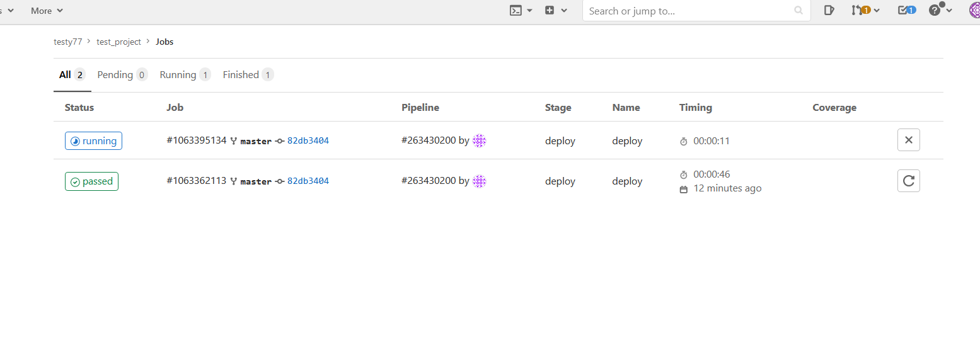Switch to the Running jobs tab

(x=185, y=75)
